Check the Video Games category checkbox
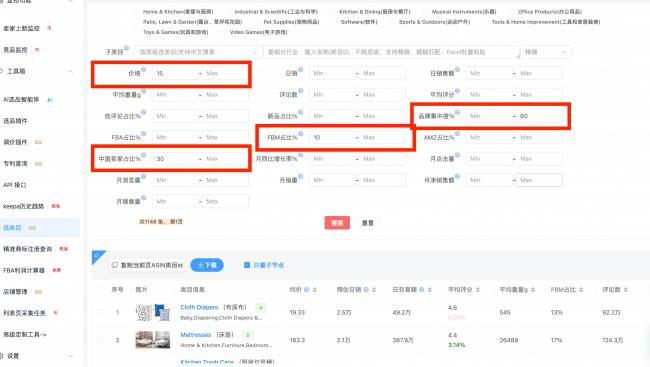This screenshot has width=650, height=367. (224, 32)
